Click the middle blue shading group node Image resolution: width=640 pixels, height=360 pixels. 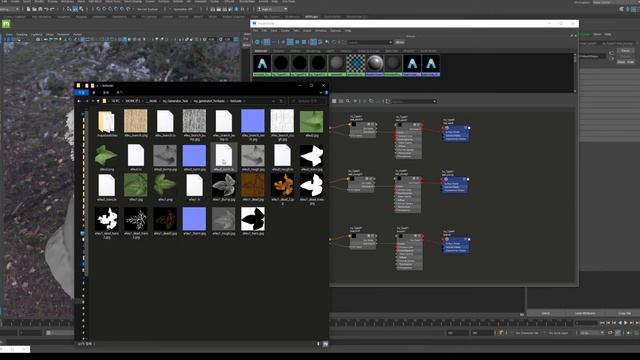tap(455, 185)
